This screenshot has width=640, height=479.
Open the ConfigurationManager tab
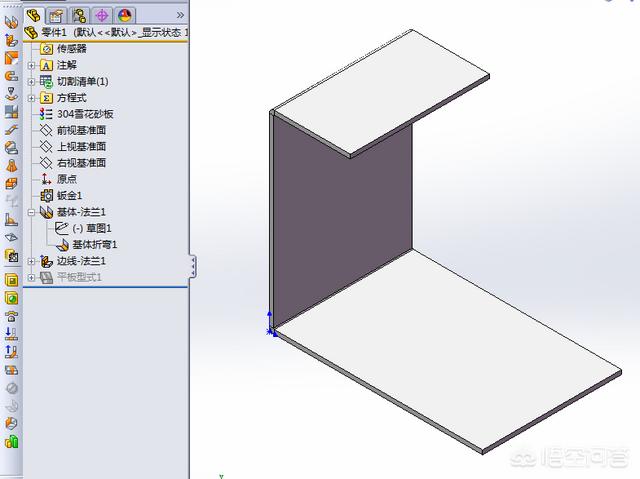(79, 15)
